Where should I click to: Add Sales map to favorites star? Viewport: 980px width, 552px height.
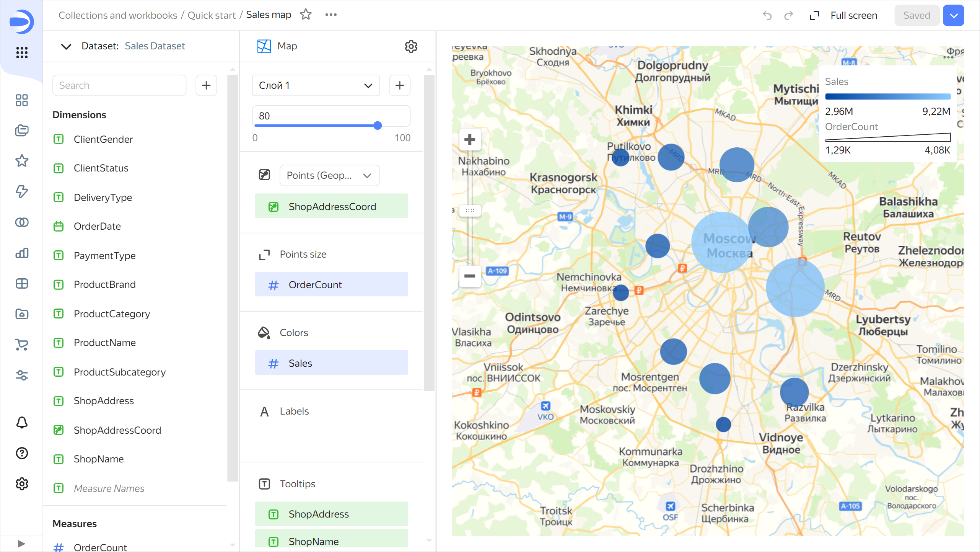pos(306,15)
